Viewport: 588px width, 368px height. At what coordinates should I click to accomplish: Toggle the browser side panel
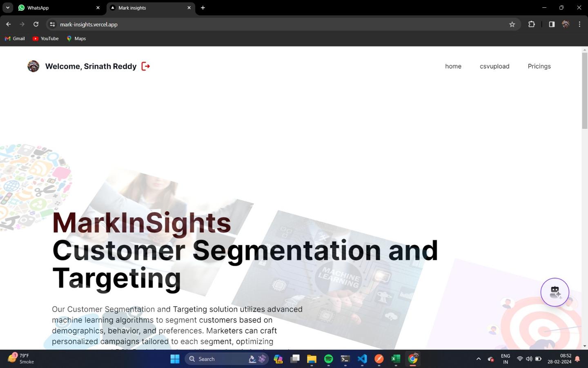coord(552,24)
